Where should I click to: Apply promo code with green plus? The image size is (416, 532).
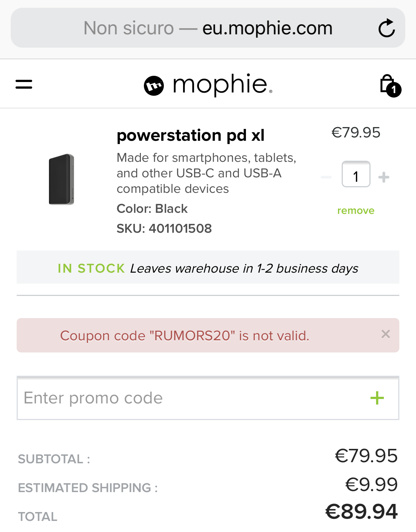(377, 398)
